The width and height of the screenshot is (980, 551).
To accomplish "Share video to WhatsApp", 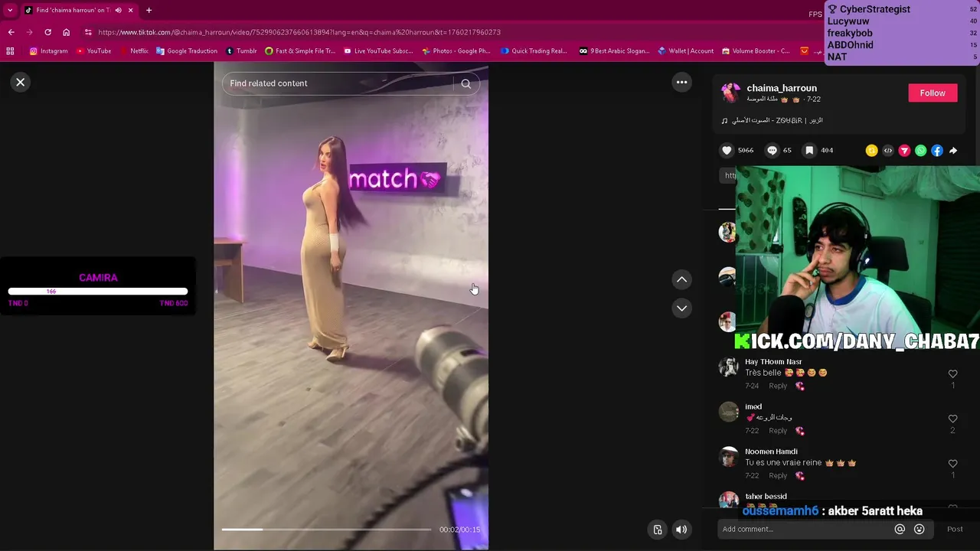I will pos(920,151).
